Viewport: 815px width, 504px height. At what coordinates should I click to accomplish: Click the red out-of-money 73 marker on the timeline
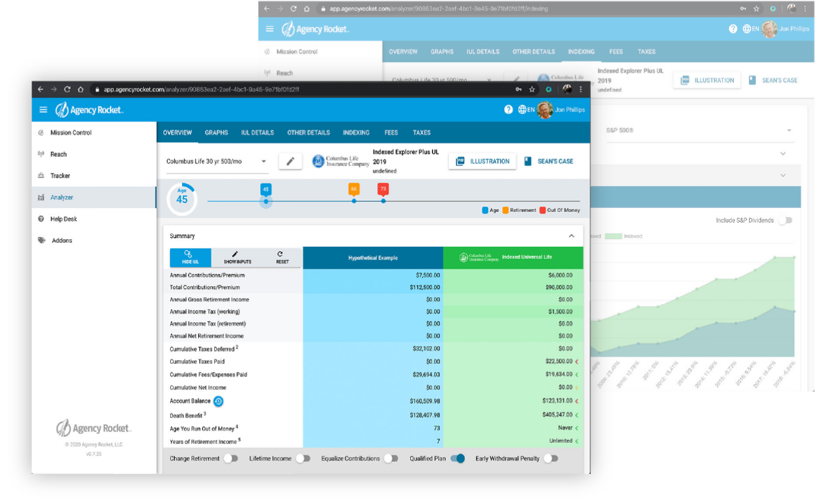(383, 189)
